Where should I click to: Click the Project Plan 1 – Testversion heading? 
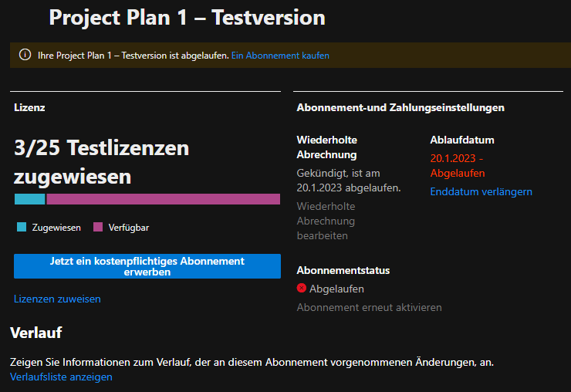point(188,18)
